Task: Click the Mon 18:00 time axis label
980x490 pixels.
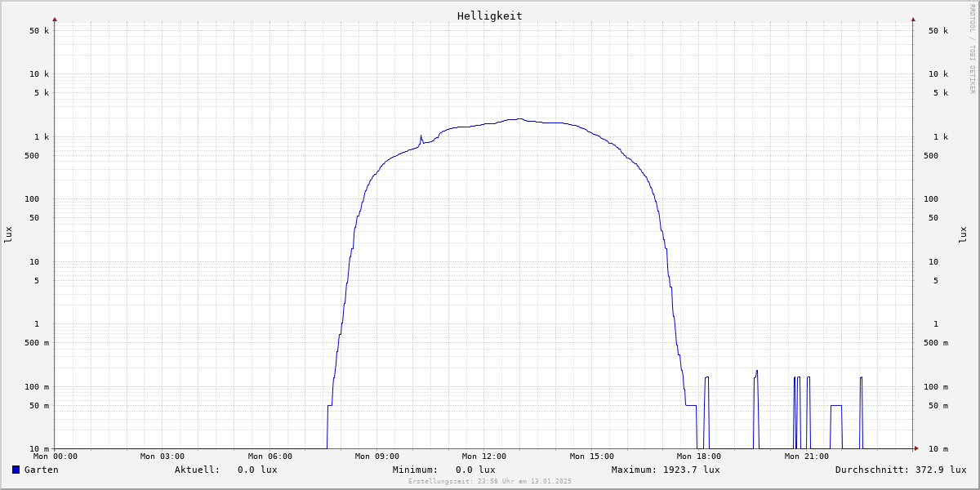Action: (x=699, y=457)
